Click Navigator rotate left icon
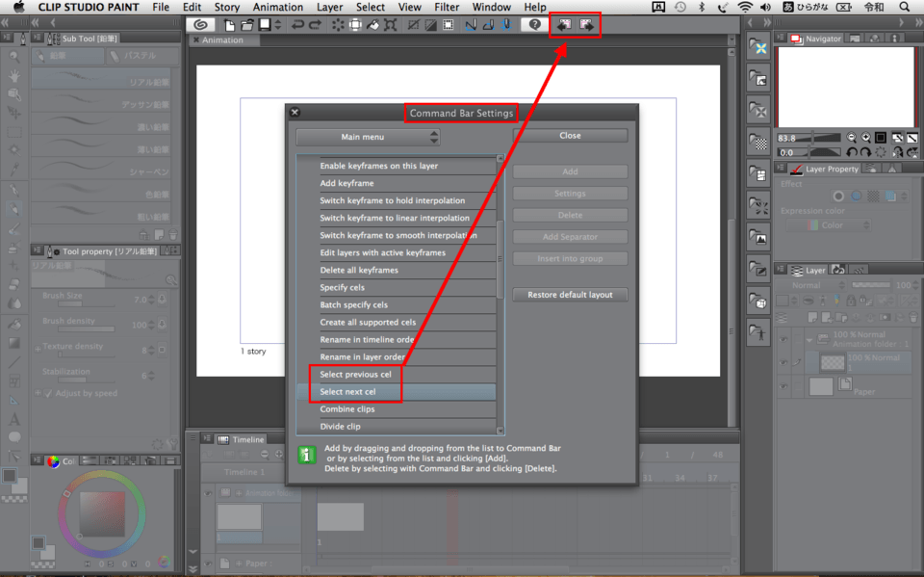 pos(852,152)
